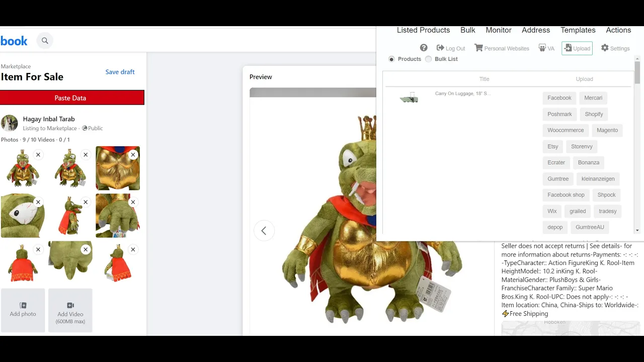Image resolution: width=644 pixels, height=362 pixels.
Task: Click the Upload button with icon
Action: pos(577,48)
